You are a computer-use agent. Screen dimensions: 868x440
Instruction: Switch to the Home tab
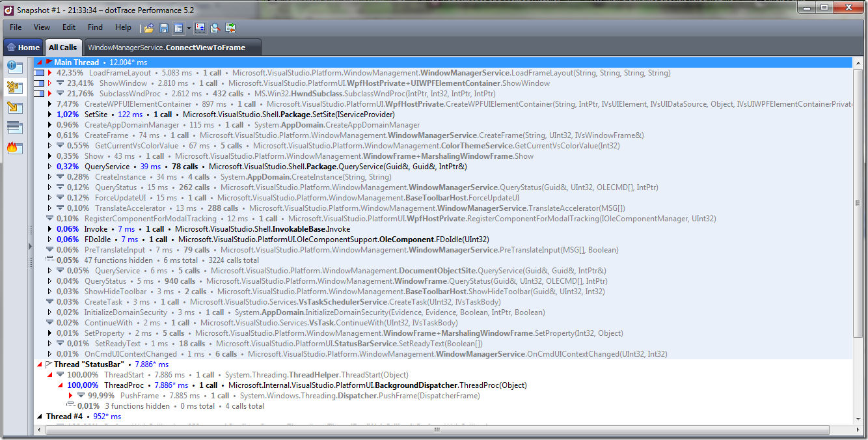pyautogui.click(x=23, y=47)
